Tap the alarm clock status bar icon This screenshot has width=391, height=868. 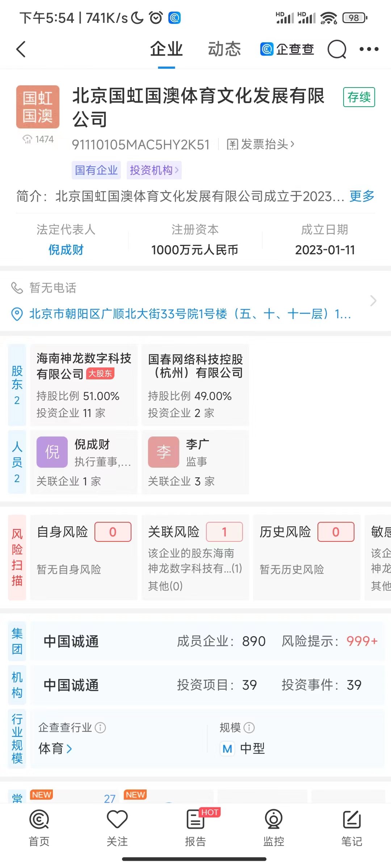coord(156,17)
